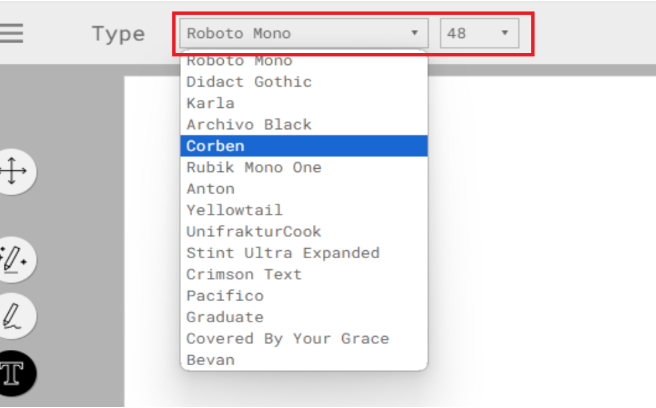Choose UnifrakturCook font
This screenshot has height=408, width=656.
[254, 231]
